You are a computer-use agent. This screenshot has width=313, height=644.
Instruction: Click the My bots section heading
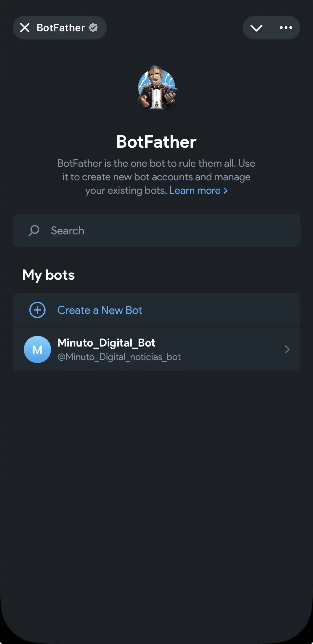click(x=49, y=275)
